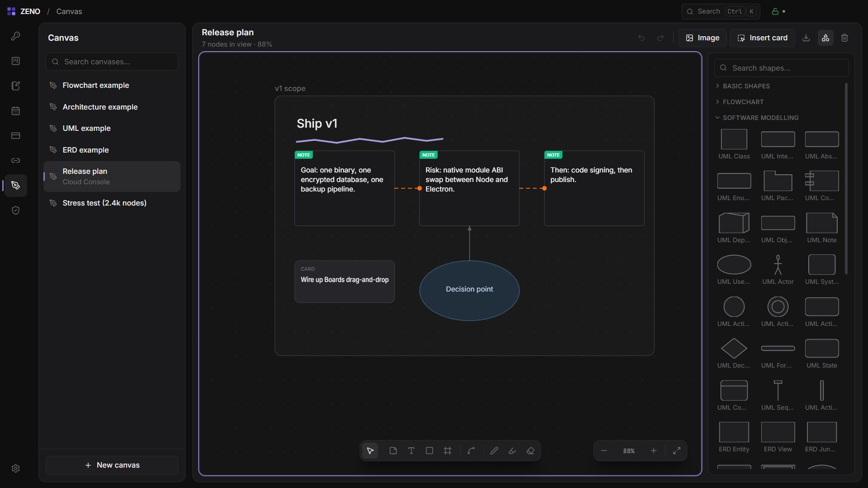Click the 88% zoom level
868x488 pixels.
pyautogui.click(x=629, y=451)
